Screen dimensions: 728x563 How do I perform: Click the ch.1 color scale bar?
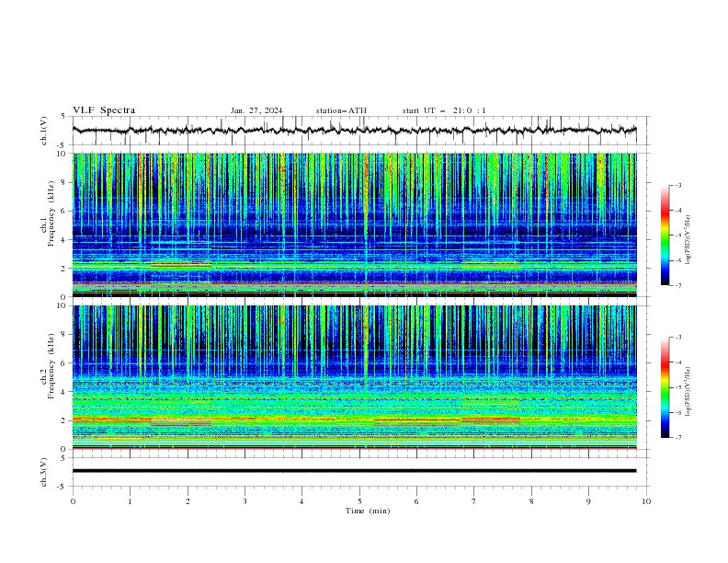coord(665,235)
